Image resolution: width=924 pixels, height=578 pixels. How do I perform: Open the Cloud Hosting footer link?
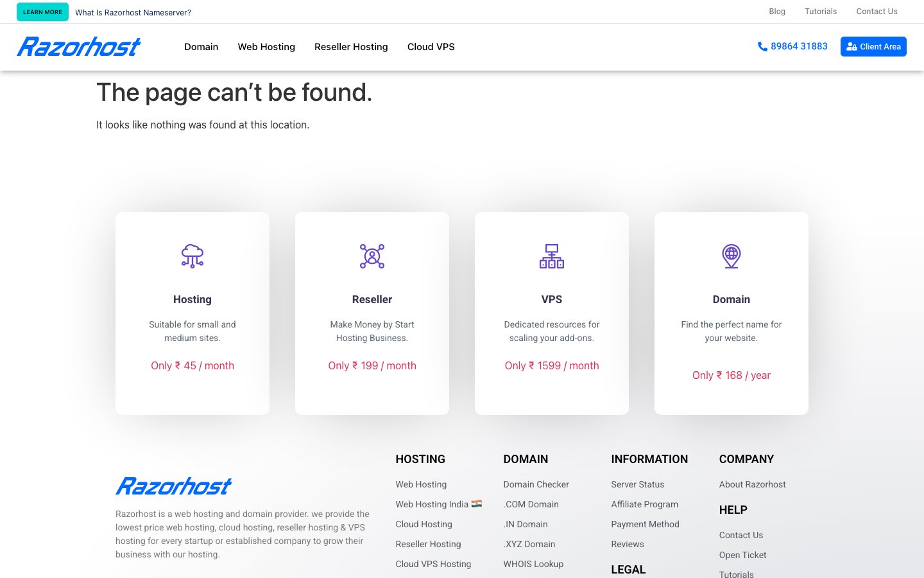pos(424,524)
